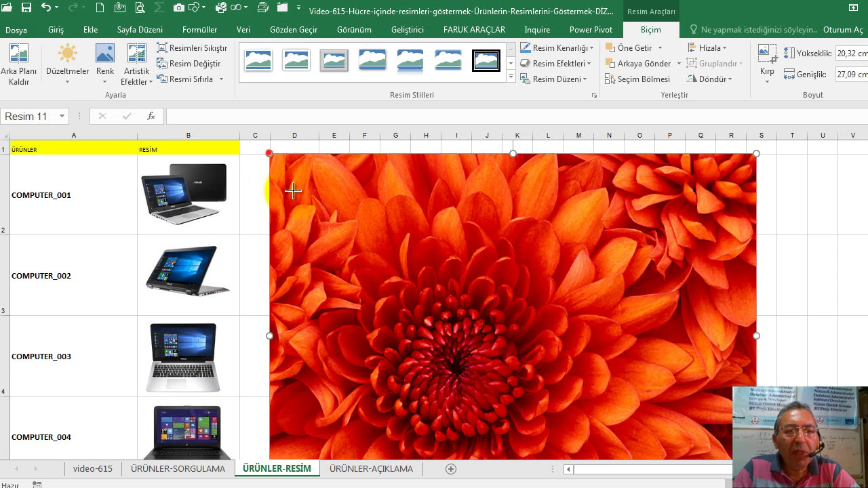Click the camera icon in quick access

(178, 7)
